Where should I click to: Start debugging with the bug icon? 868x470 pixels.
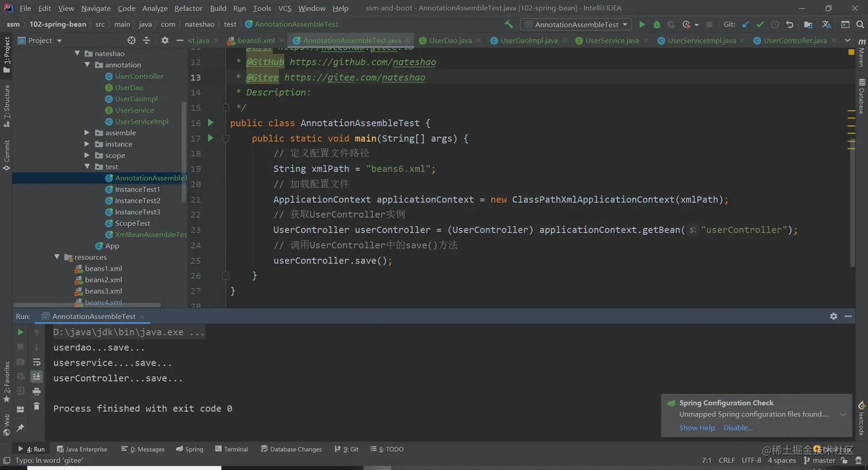pyautogui.click(x=657, y=24)
